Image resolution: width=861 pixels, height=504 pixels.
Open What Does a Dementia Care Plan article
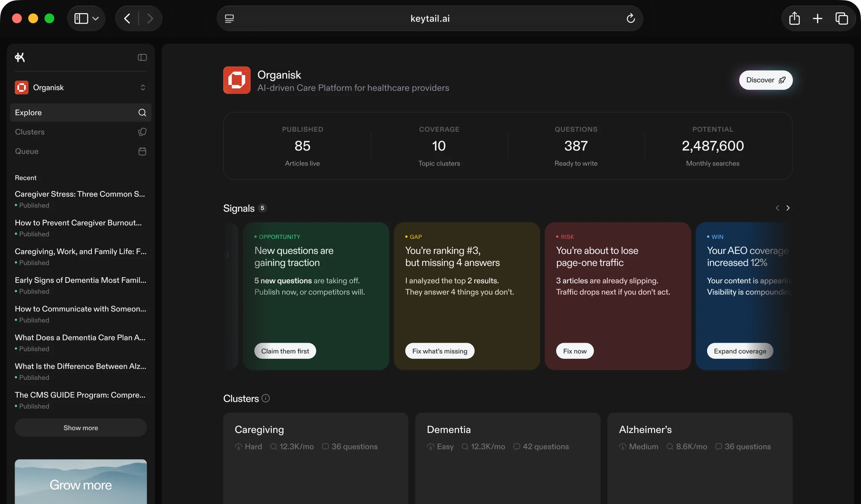80,343
